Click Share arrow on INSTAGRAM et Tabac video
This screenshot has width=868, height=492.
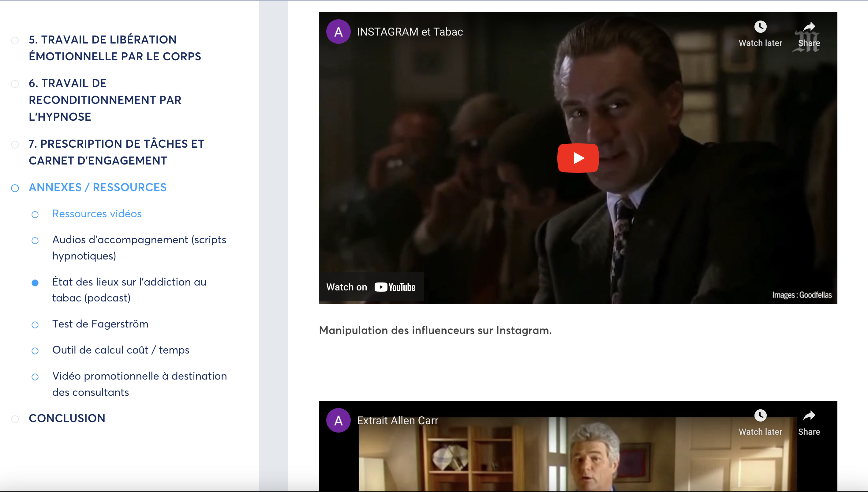(x=809, y=27)
